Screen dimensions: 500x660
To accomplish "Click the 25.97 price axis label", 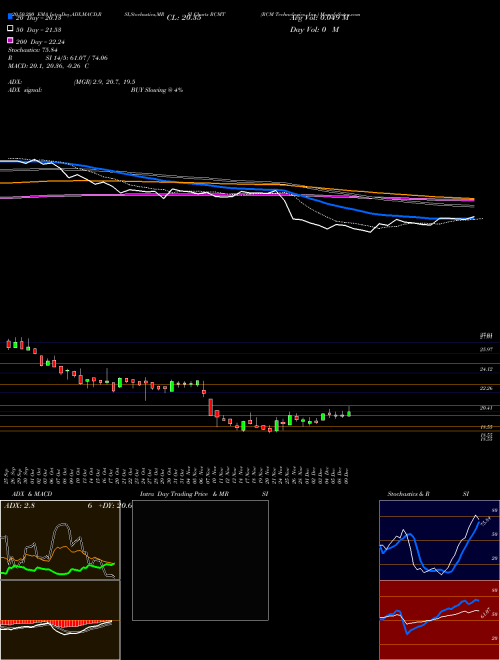I will (486, 349).
